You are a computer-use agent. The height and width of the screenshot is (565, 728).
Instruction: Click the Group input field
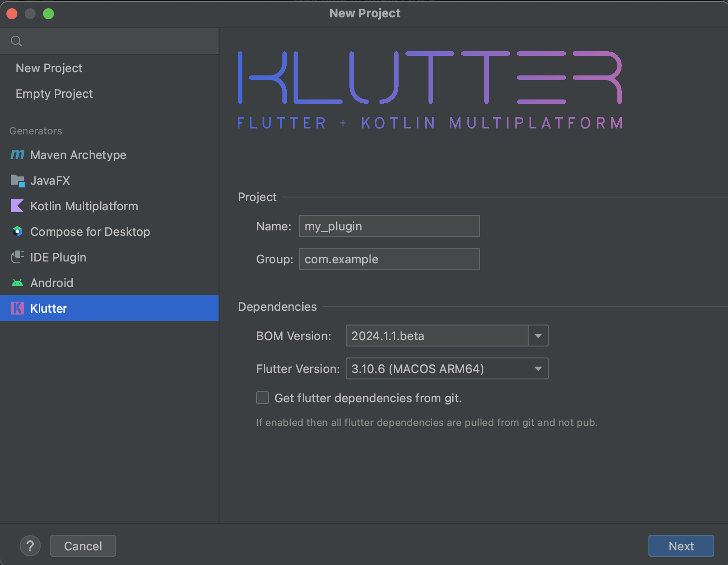(x=389, y=259)
